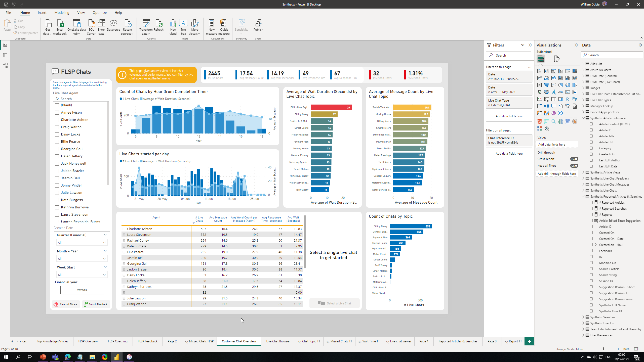
Task: Collapse the Synthetix Article Reference table
Action: tap(583, 118)
